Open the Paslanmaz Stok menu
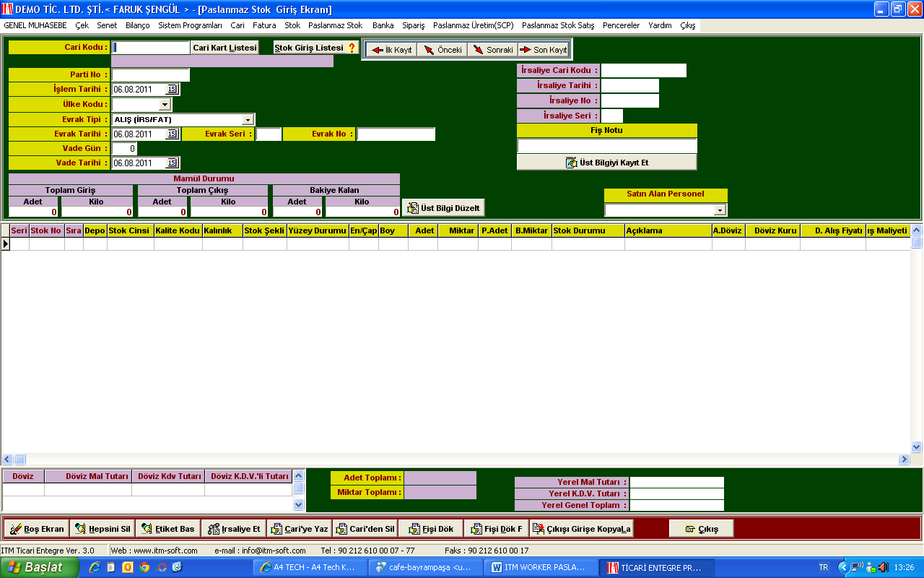This screenshot has width=924, height=578. [336, 25]
